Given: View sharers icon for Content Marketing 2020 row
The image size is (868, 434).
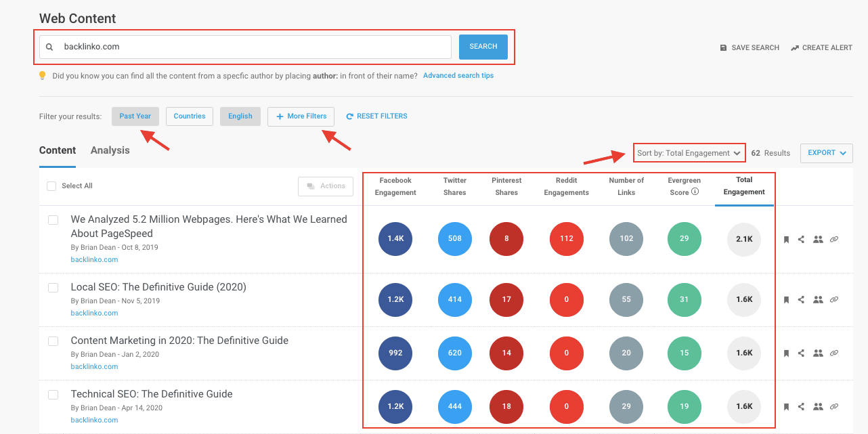Looking at the screenshot, I should click(x=818, y=353).
